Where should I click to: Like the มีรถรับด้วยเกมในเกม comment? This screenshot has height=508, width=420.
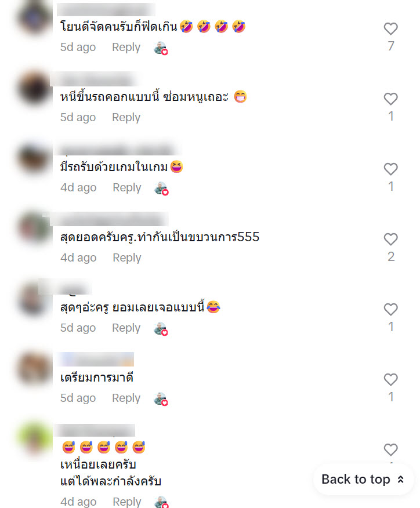point(390,169)
